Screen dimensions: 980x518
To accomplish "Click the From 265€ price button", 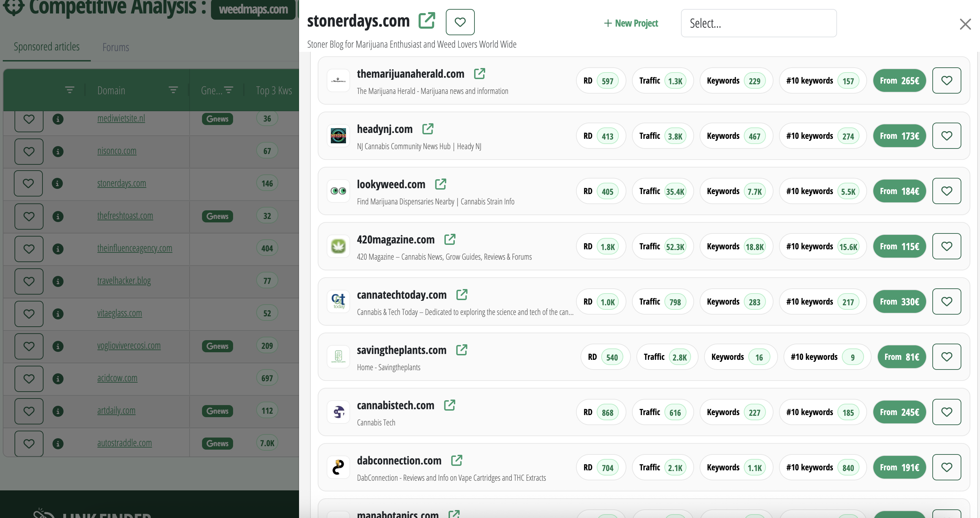I will coord(899,80).
